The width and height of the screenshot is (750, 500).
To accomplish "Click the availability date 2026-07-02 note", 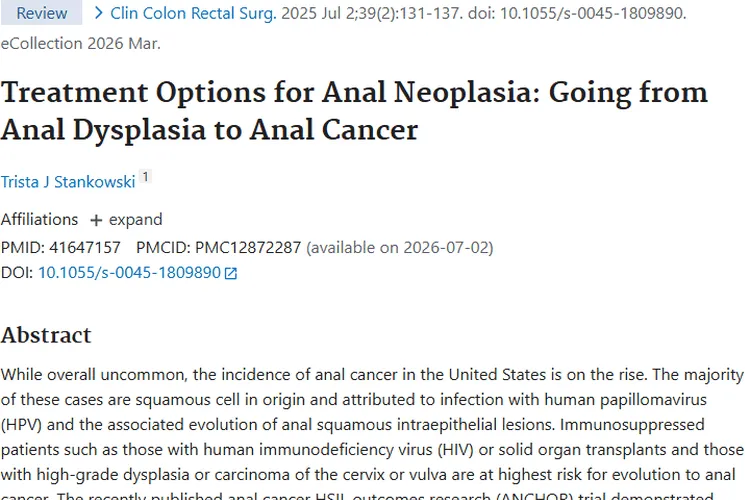I will (x=399, y=247).
